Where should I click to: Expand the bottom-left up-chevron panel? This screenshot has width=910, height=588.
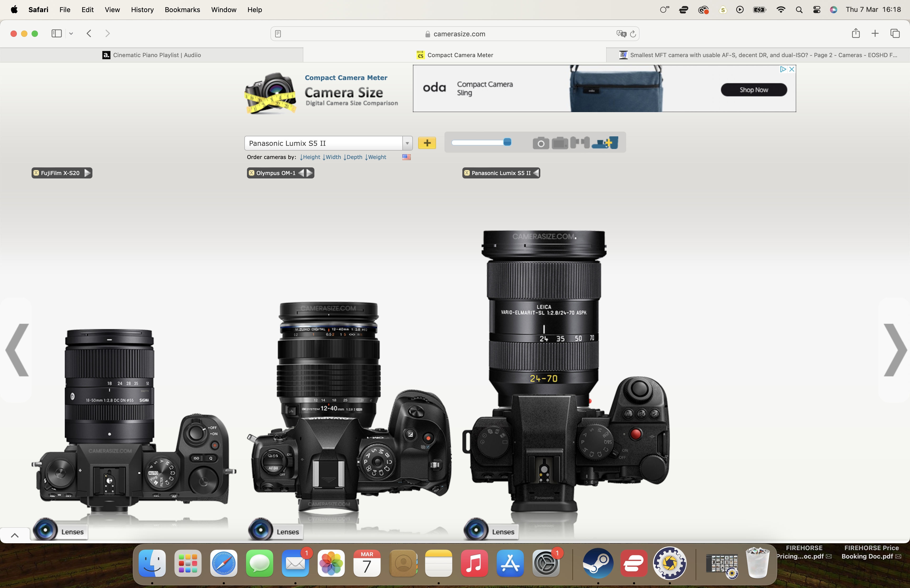click(15, 535)
